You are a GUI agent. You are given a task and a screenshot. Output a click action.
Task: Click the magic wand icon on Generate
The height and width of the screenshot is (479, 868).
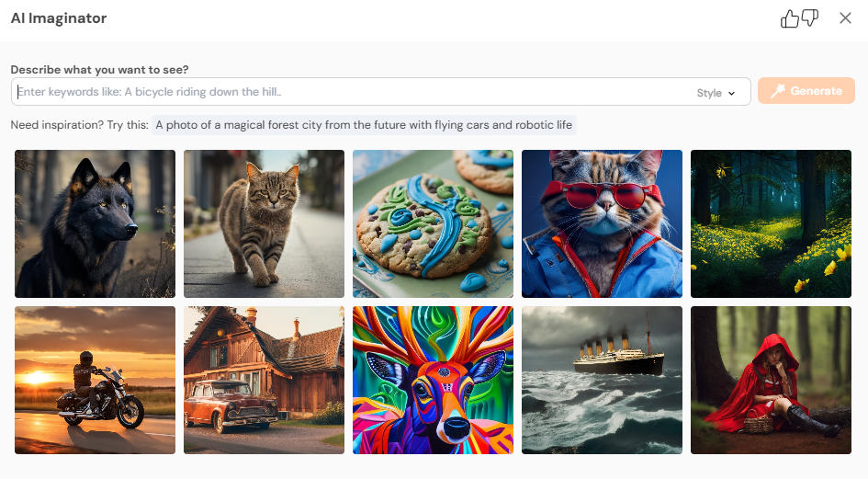(778, 91)
